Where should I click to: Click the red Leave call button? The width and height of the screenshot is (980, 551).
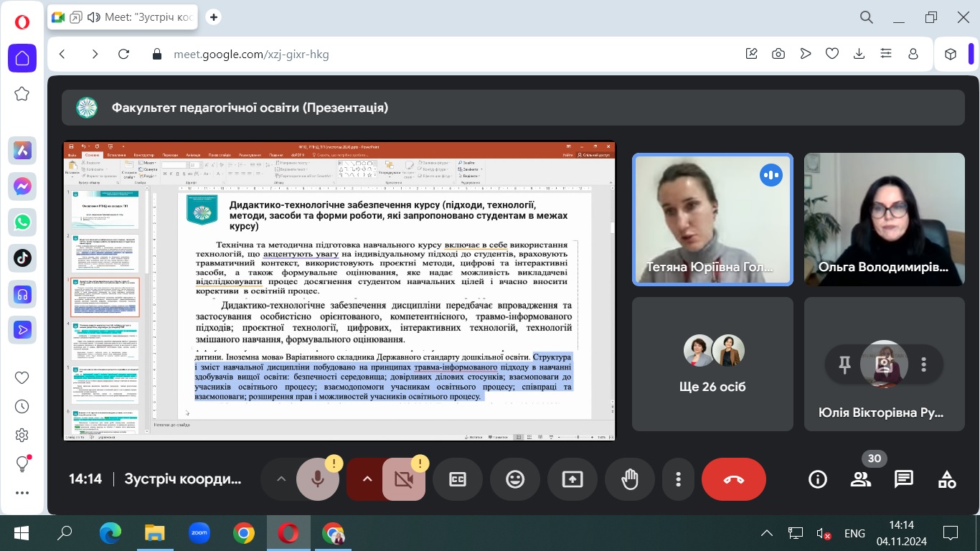pyautogui.click(x=733, y=479)
